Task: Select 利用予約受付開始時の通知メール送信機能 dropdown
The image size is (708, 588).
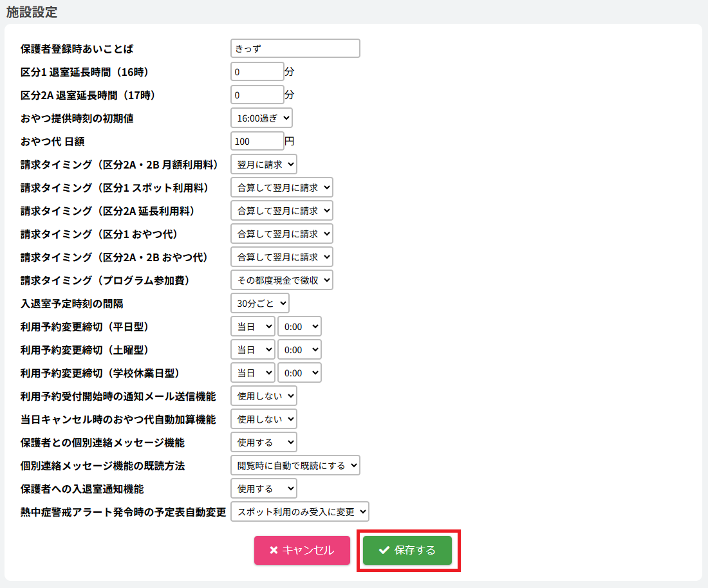Action: 264,396
